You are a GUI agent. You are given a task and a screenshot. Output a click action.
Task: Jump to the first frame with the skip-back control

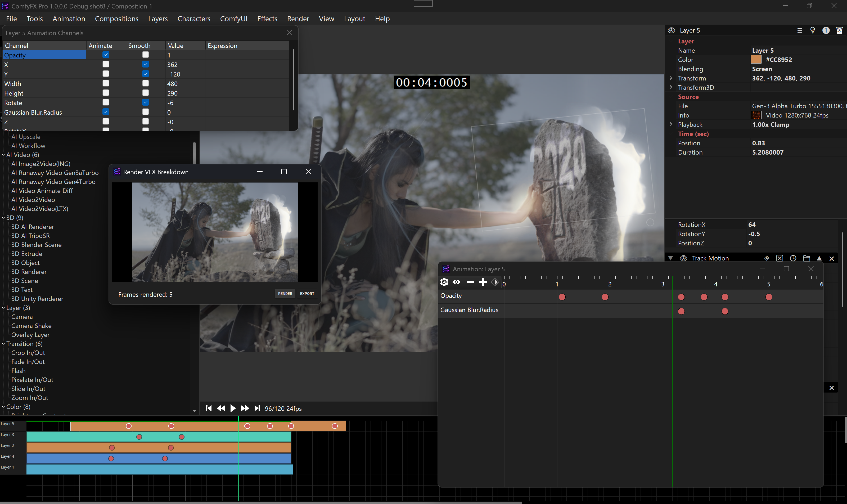[209, 408]
